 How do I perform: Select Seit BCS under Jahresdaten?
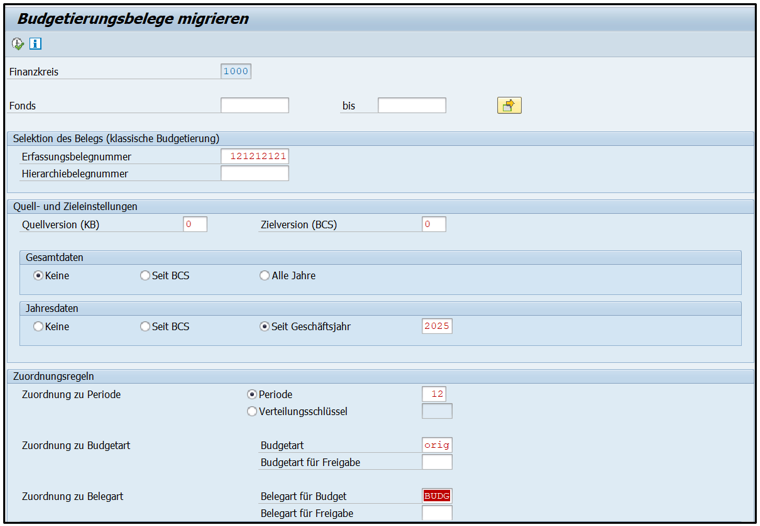[x=146, y=326]
